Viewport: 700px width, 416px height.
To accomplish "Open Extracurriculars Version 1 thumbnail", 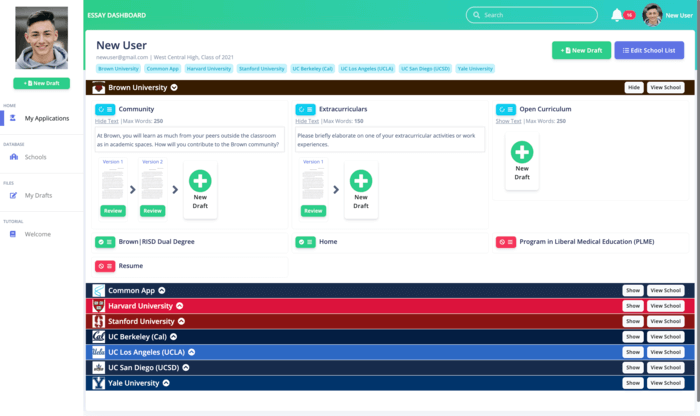I will 313,181.
